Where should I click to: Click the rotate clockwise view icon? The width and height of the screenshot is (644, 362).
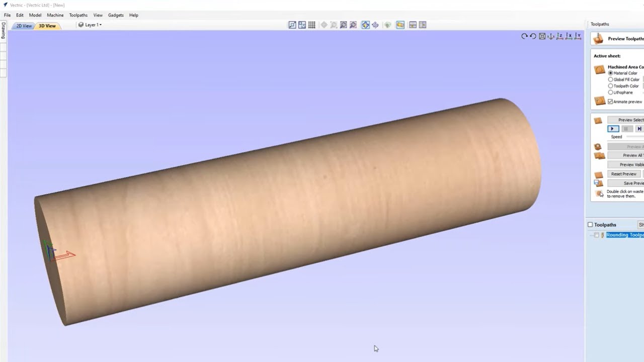click(524, 36)
